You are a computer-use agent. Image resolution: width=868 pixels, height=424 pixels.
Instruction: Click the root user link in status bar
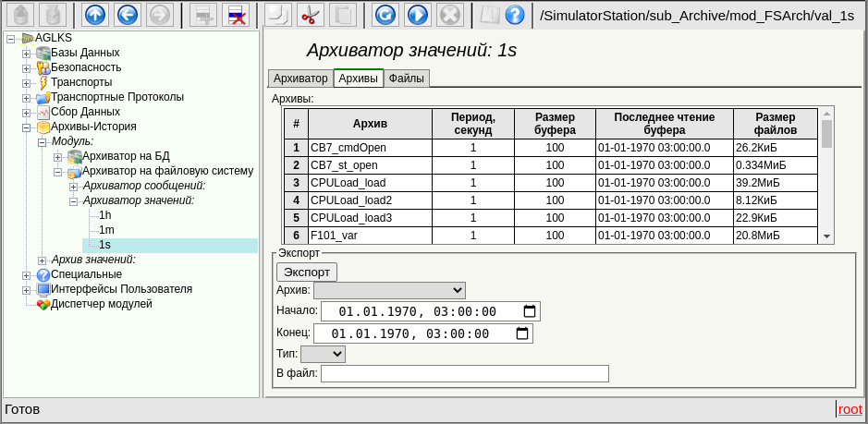(x=850, y=409)
